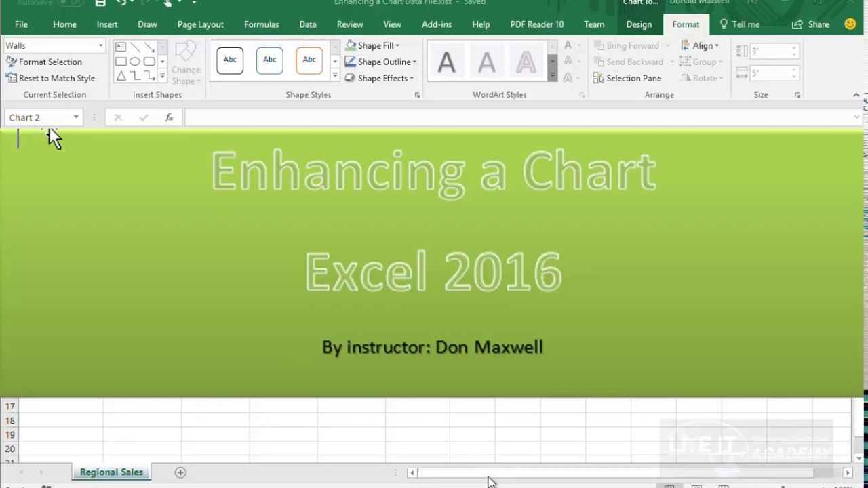Apply the blue outline Abc shape style
Image resolution: width=868 pixels, height=488 pixels.
click(x=269, y=60)
